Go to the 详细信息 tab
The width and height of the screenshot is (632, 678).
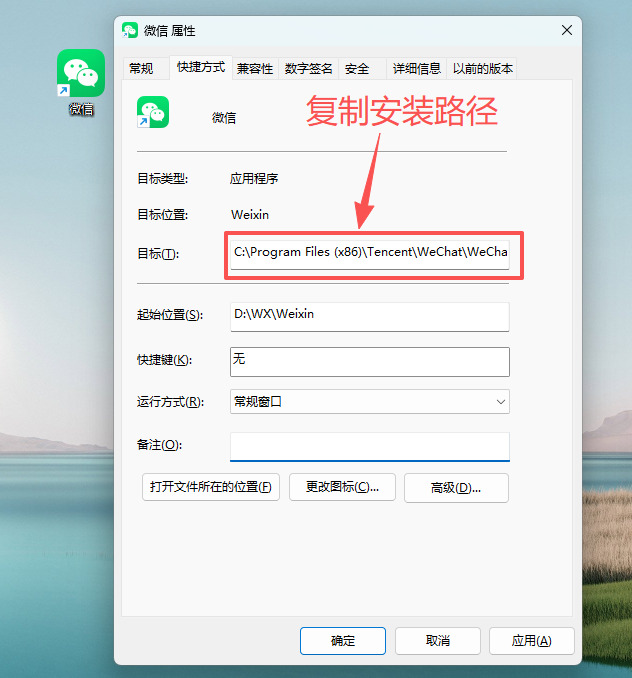pos(416,68)
